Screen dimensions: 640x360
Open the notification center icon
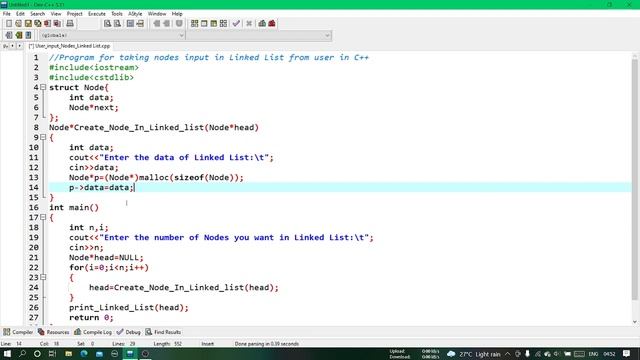627,354
